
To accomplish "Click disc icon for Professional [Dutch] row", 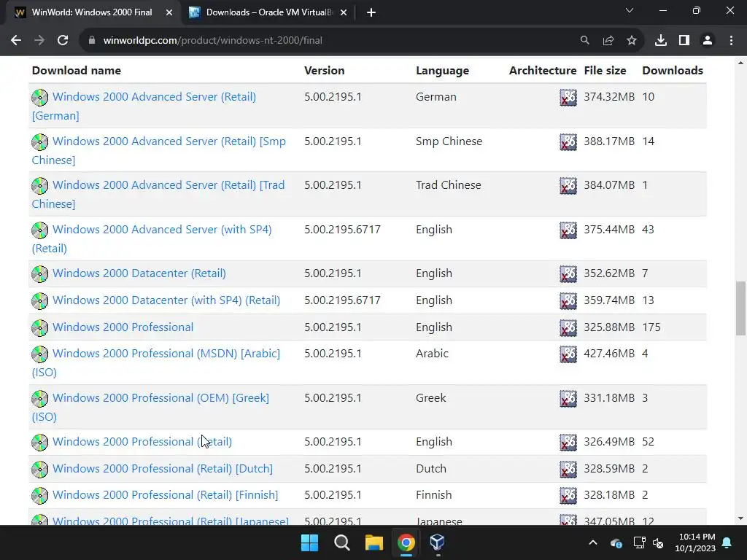I will pos(40,469).
